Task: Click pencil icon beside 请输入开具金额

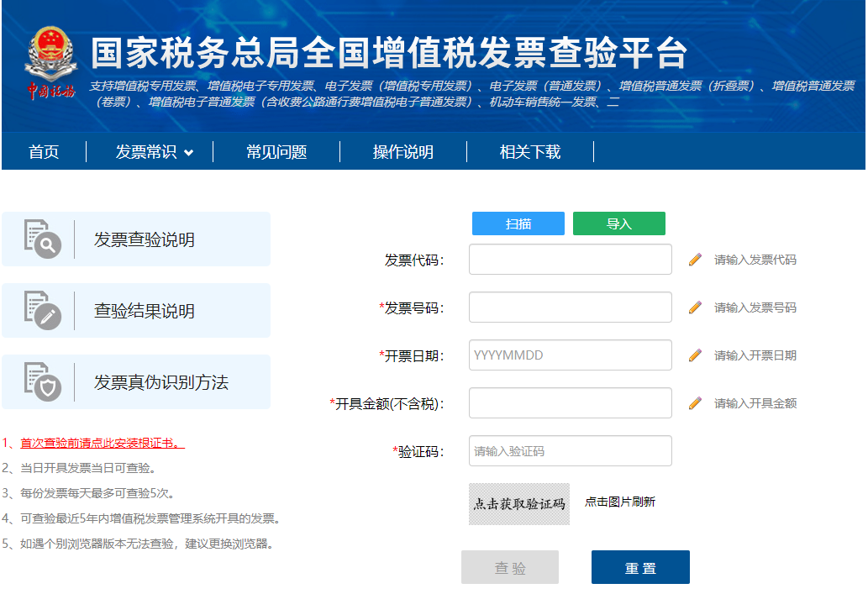Action: [x=695, y=403]
